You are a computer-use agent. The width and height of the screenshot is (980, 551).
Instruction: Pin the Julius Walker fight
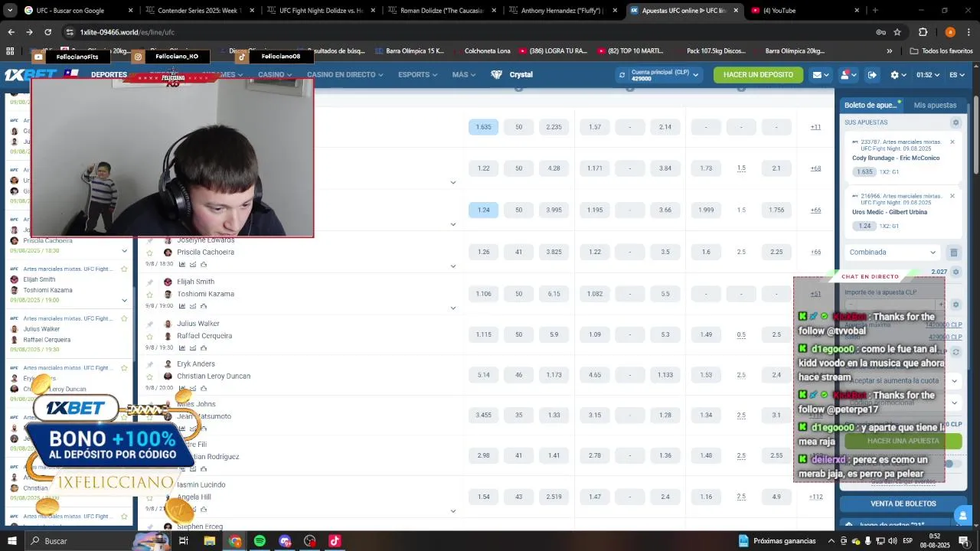(150, 324)
